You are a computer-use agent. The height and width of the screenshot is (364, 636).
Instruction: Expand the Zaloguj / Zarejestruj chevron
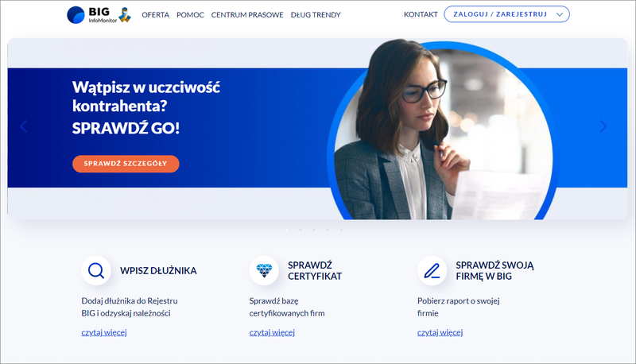[x=560, y=14]
